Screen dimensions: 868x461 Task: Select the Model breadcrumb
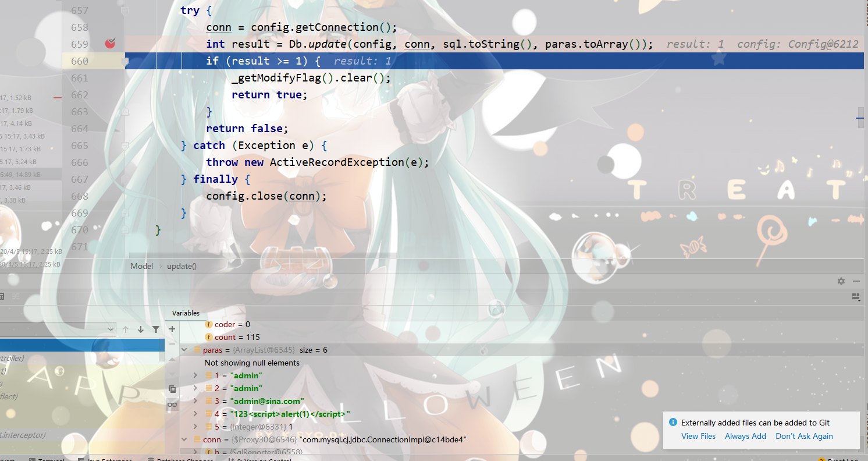coord(141,266)
